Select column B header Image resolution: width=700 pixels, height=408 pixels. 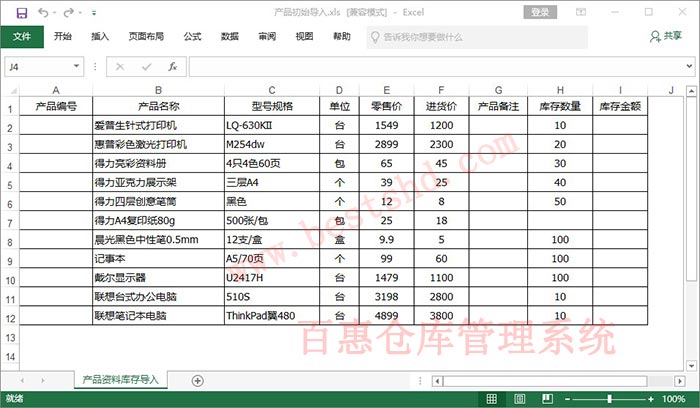[x=158, y=90]
